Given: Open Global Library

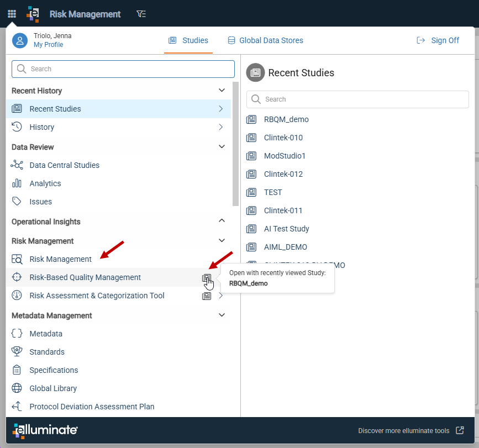Looking at the screenshot, I should pyautogui.click(x=53, y=388).
